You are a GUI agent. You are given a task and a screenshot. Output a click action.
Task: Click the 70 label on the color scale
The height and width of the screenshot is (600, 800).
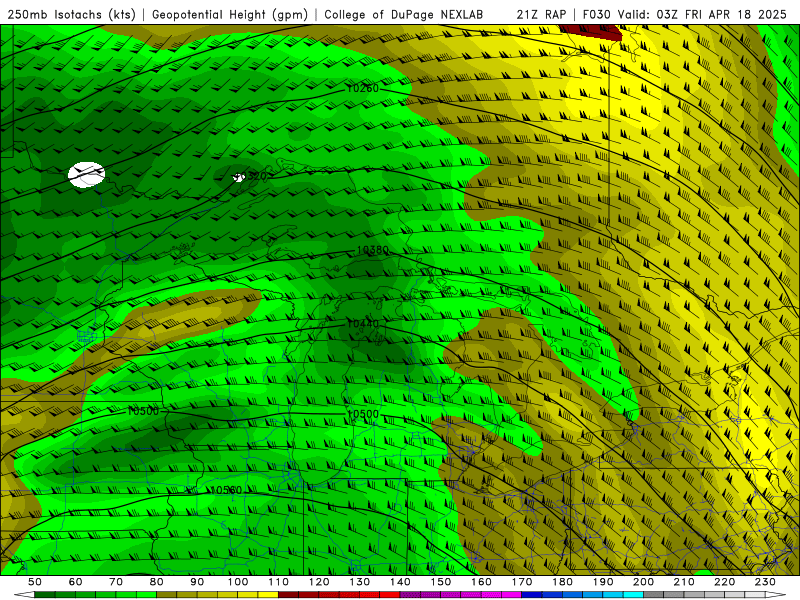pos(116,582)
